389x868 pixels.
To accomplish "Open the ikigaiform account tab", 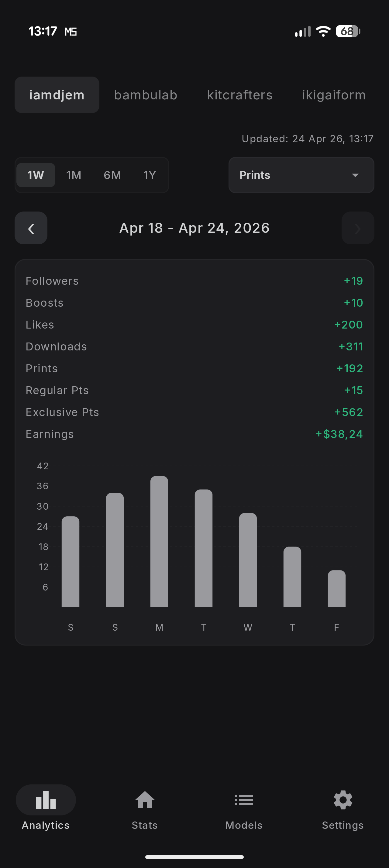I will coord(333,95).
